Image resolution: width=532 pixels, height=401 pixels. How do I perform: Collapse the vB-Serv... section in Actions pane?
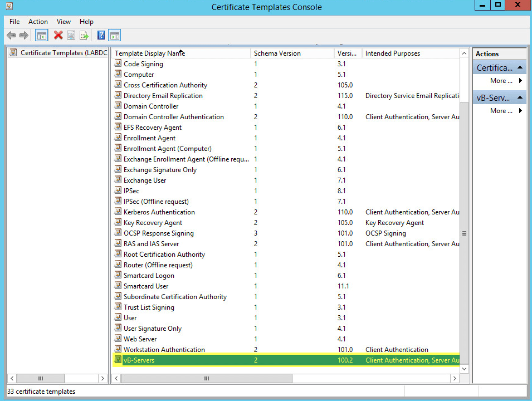(520, 97)
